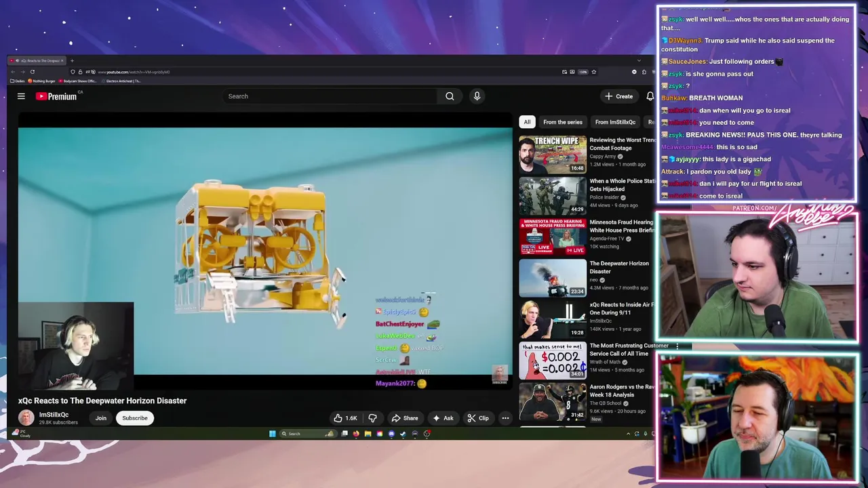This screenshot has height=488, width=868.
Task: Click SauceJones 'Just following orders' chat message
Action: pos(722,62)
